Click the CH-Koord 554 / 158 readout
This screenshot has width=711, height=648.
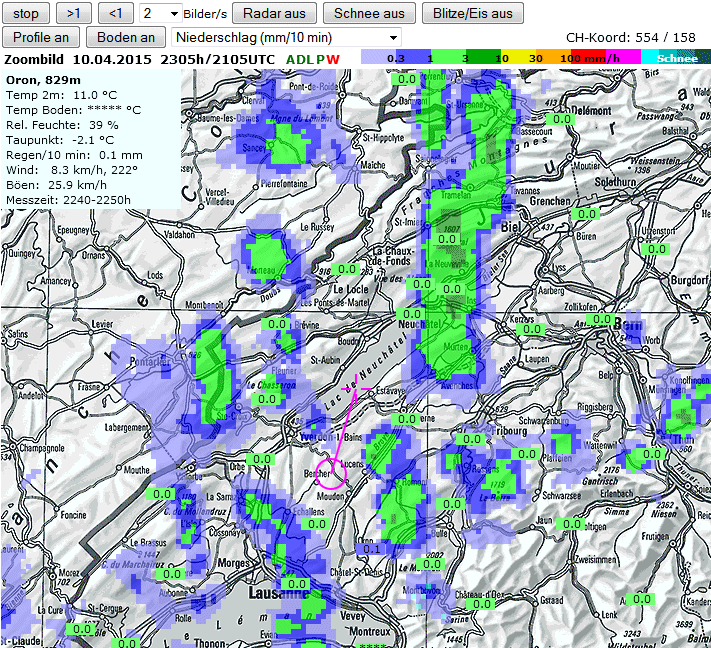pyautogui.click(x=630, y=37)
